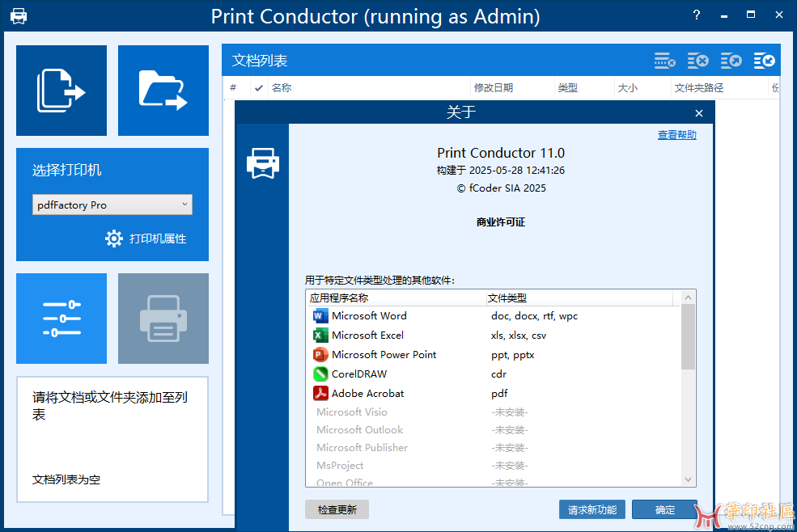Select the Adobe Acrobat row text
The width and height of the screenshot is (797, 532).
(x=367, y=393)
